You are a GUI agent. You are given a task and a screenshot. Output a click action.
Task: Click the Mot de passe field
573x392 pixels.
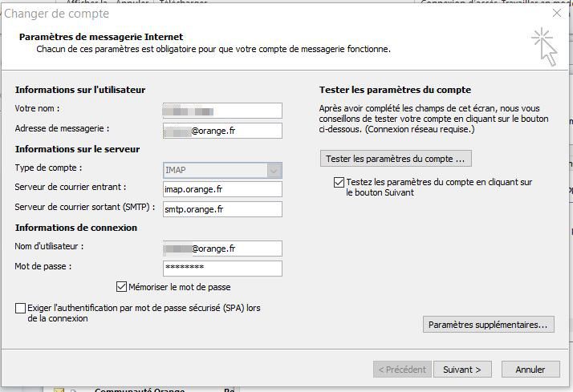pyautogui.click(x=222, y=269)
